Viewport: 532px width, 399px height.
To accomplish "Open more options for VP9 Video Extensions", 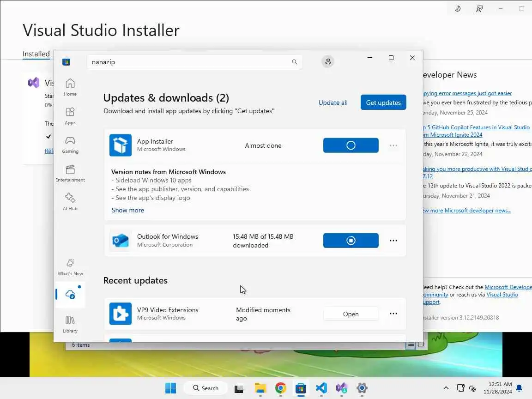I will 393,314.
